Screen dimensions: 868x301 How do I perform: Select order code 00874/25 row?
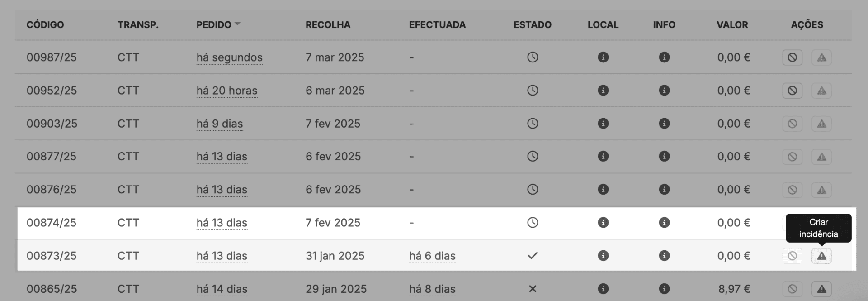point(52,223)
